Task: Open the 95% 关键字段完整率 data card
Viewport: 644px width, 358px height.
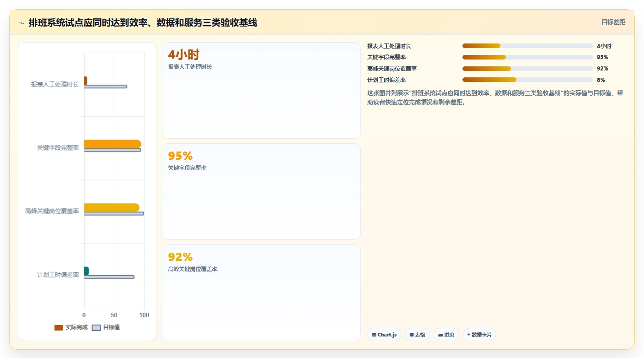Action: pos(261,191)
